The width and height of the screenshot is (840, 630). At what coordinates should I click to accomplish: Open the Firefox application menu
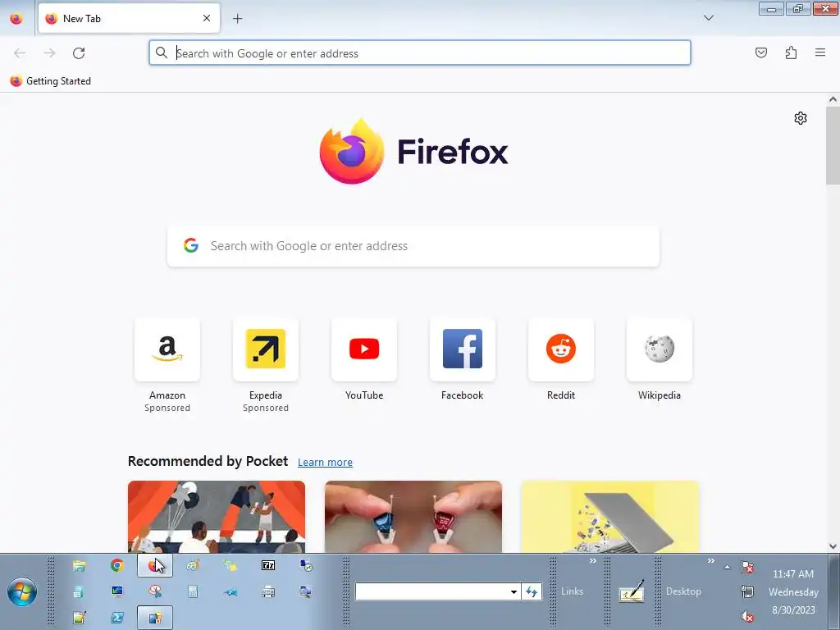click(x=820, y=52)
